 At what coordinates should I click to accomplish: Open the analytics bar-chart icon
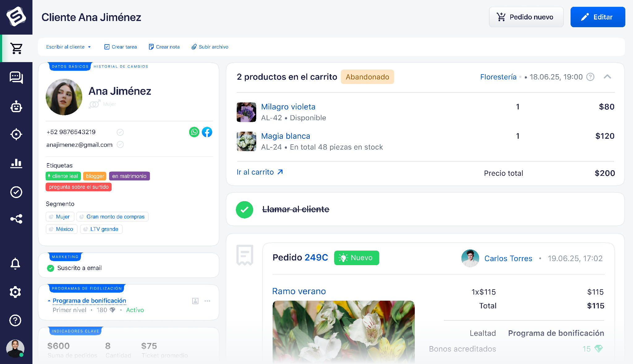point(16,163)
